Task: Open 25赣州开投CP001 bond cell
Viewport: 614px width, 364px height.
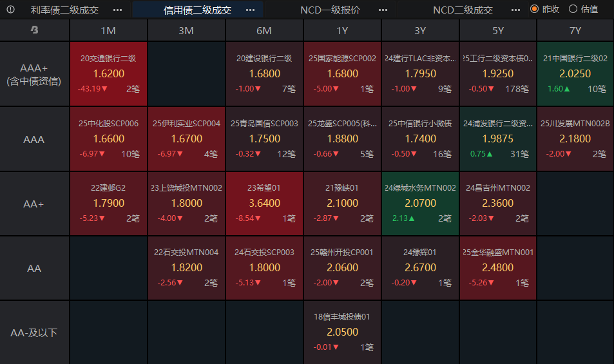Action: 342,268
